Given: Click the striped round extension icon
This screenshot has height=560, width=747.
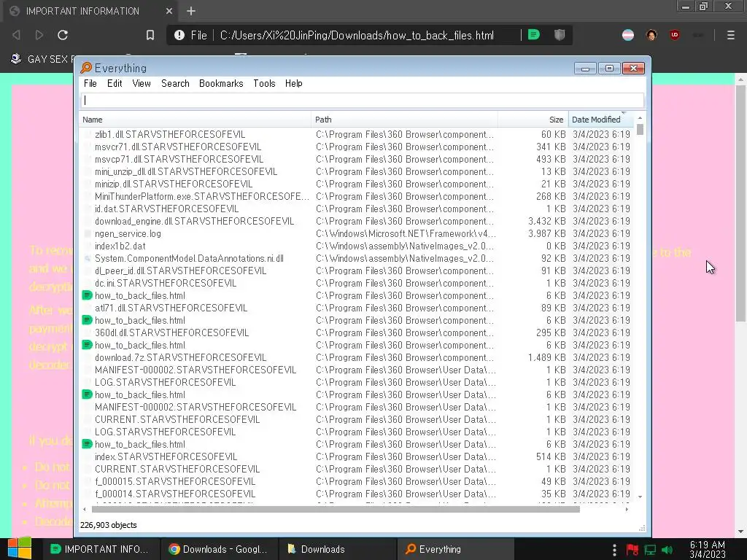Looking at the screenshot, I should pos(628,35).
